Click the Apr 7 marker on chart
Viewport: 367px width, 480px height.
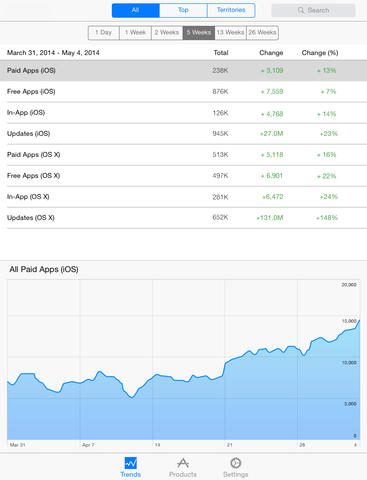coord(88,445)
